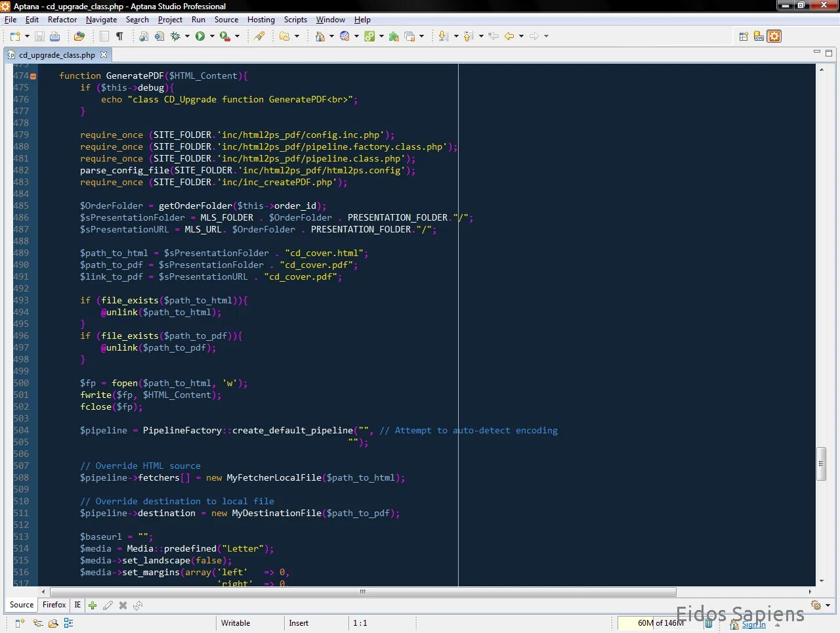Close the cd_upgrade_class.php tab
840x633 pixels.
[103, 55]
